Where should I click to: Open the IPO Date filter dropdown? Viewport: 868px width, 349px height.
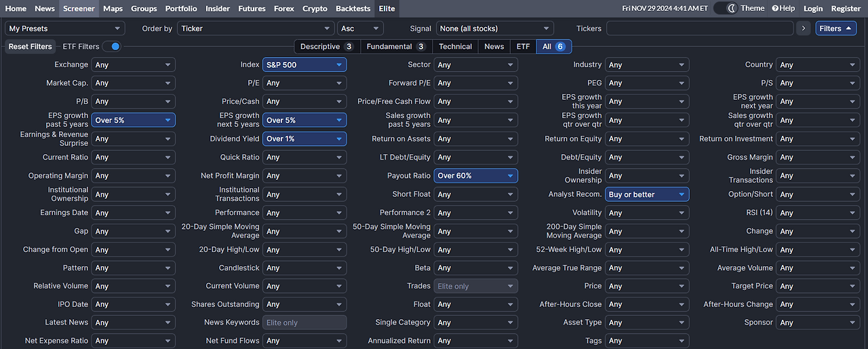coord(134,304)
